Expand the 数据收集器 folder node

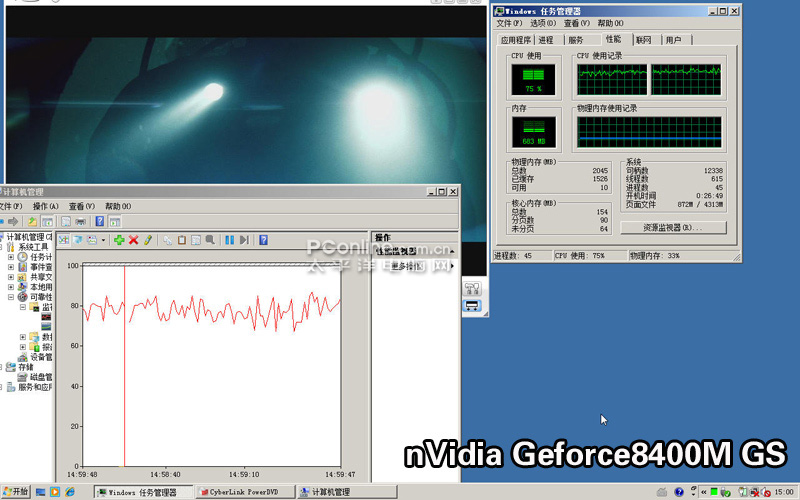click(22, 337)
